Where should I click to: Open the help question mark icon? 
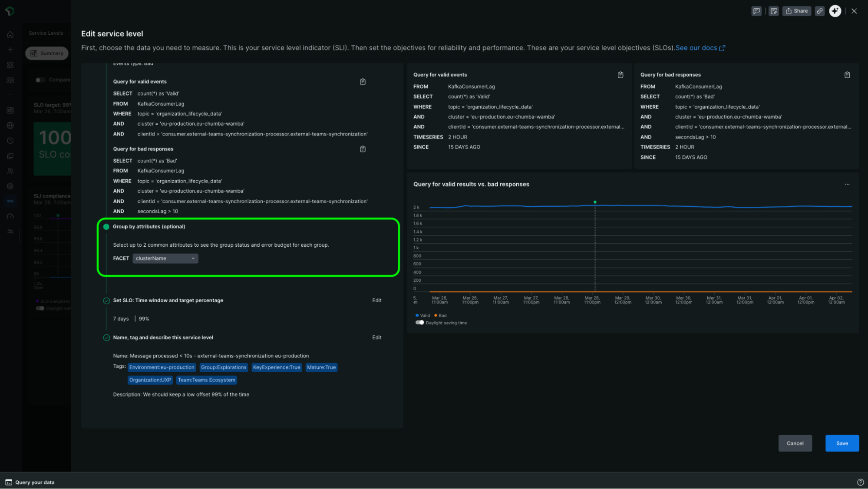tap(860, 482)
